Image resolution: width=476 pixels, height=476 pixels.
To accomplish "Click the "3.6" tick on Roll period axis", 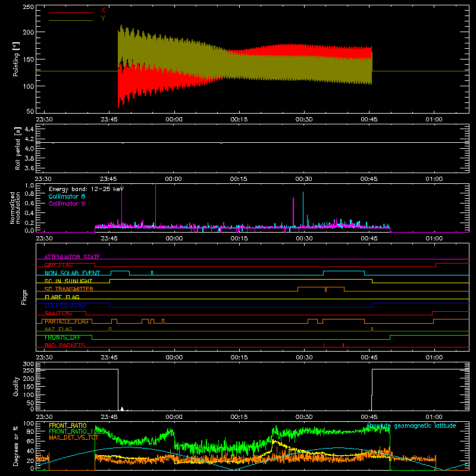I will (29, 168).
